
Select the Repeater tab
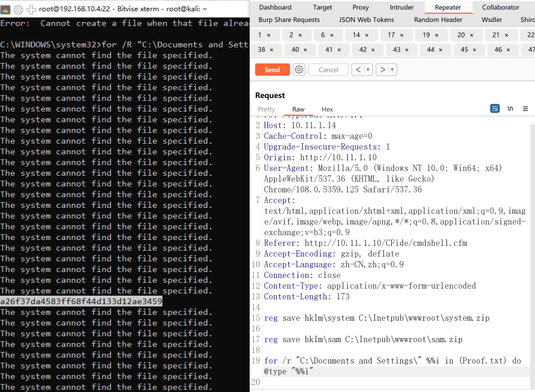448,7
